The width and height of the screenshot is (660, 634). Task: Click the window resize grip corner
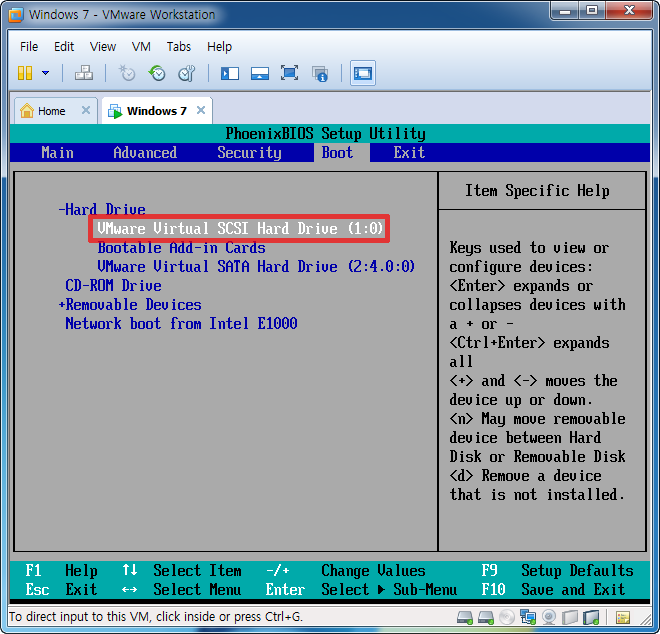(x=645, y=619)
